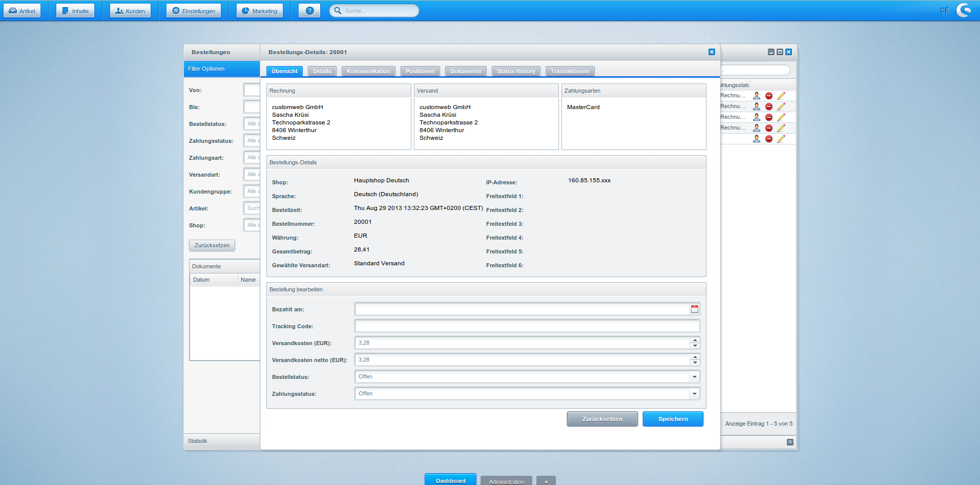980x485 pixels.
Task: Click the Speichern button
Action: pos(673,419)
